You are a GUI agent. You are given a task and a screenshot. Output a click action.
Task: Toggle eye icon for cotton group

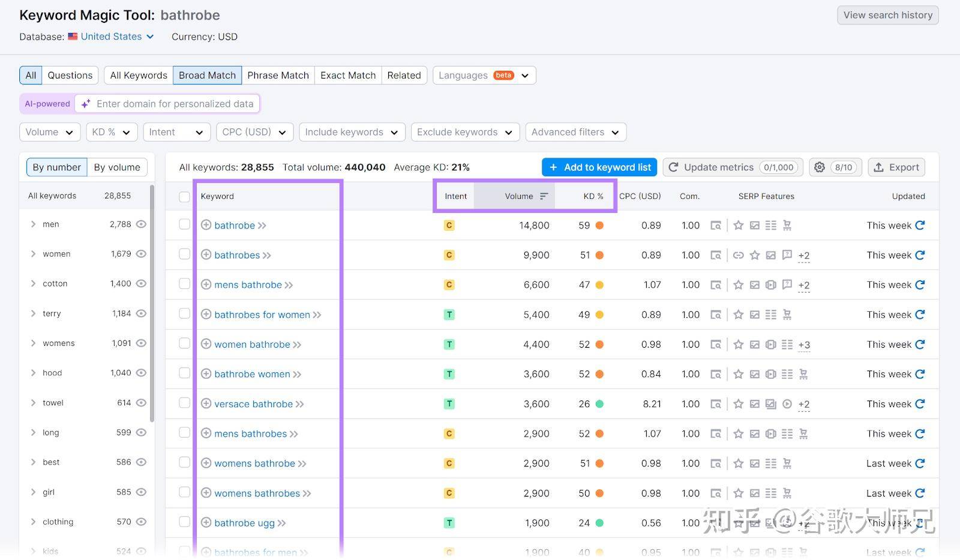141,284
